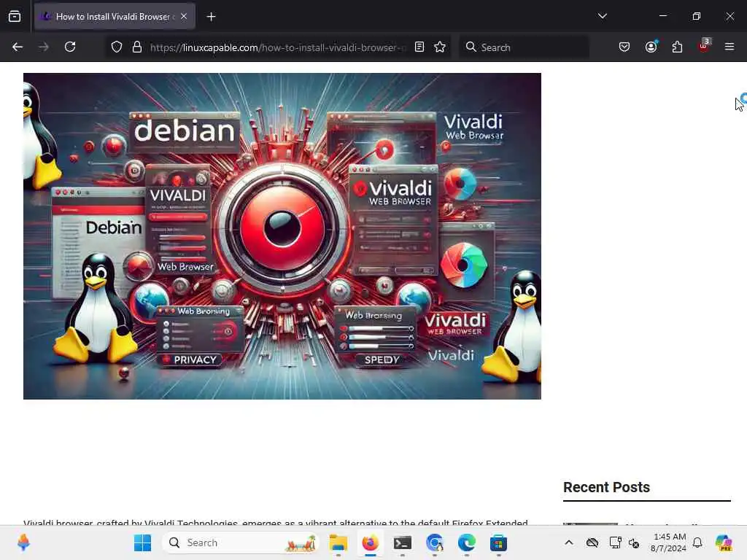The height and width of the screenshot is (560, 747).
Task: Open the Copilot preview icon
Action: (724, 542)
